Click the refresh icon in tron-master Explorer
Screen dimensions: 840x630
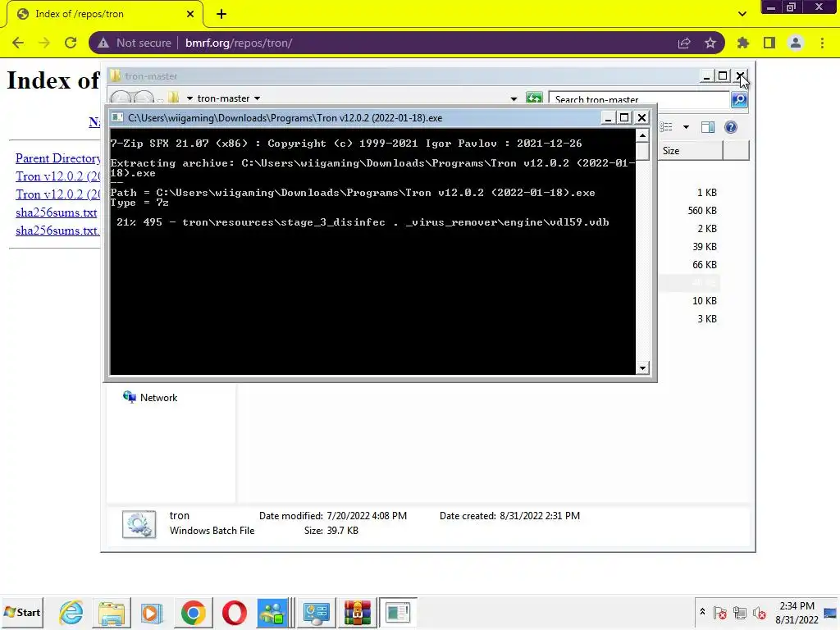[534, 98]
